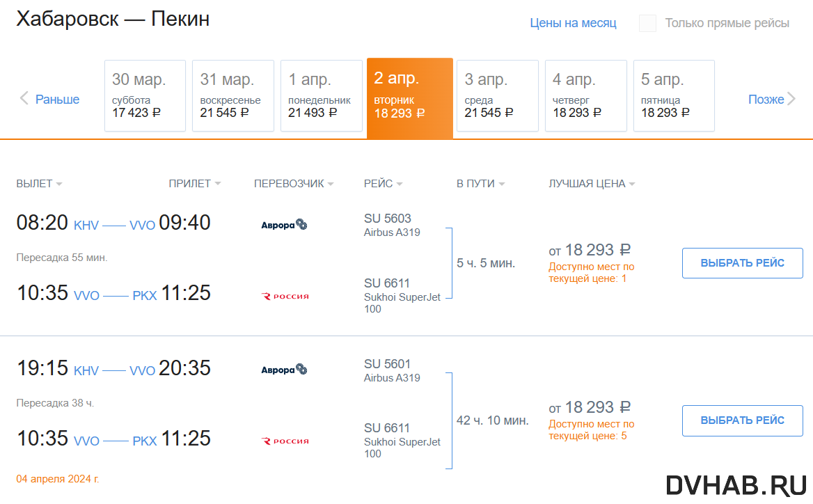Sort by ПРИЛЕТ column dropdown arrow
The height and width of the screenshot is (504, 813).
[x=218, y=184]
